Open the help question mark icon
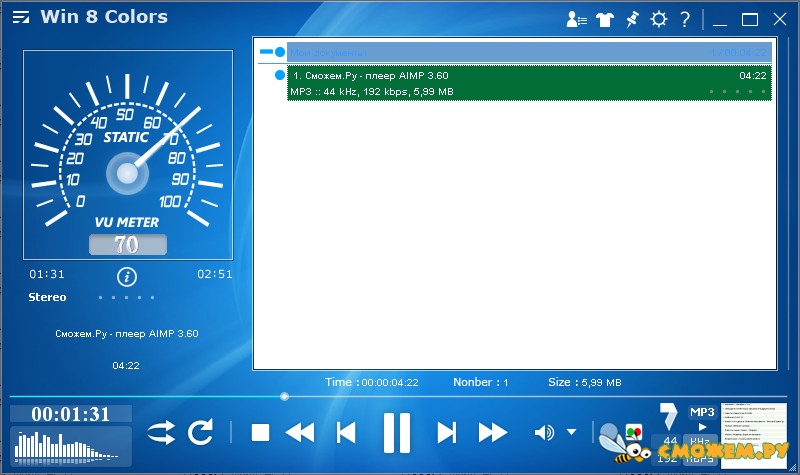 coord(685,19)
